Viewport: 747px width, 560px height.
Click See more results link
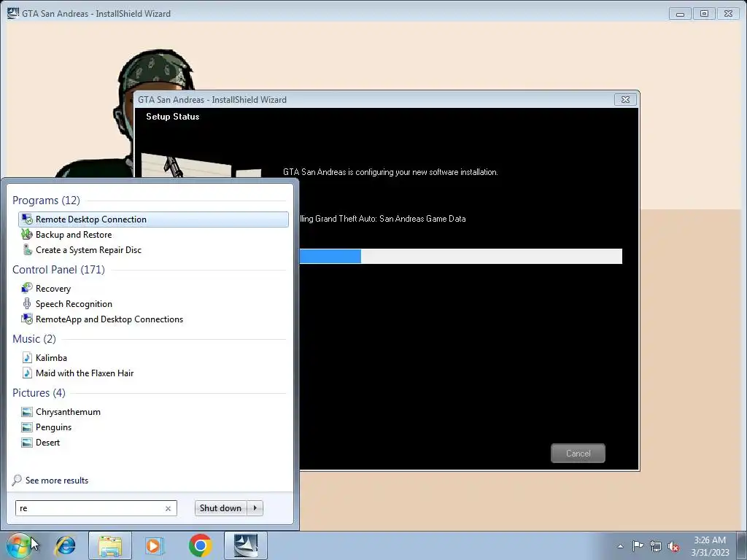57,481
